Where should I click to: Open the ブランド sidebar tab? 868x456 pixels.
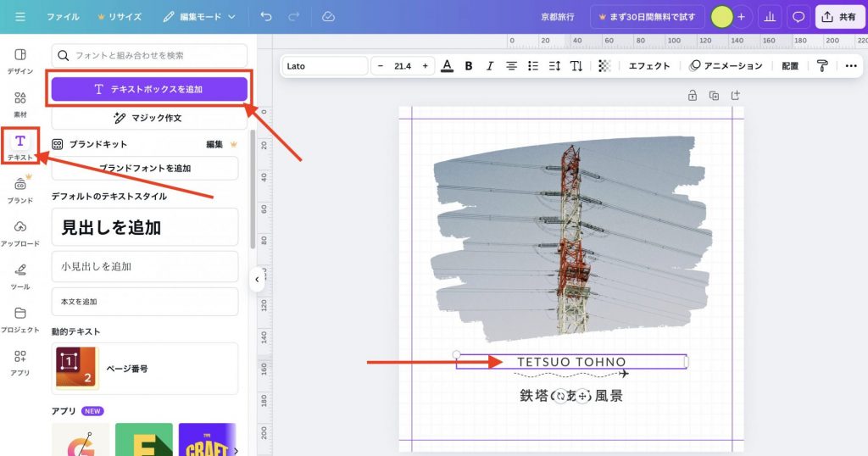coord(20,191)
